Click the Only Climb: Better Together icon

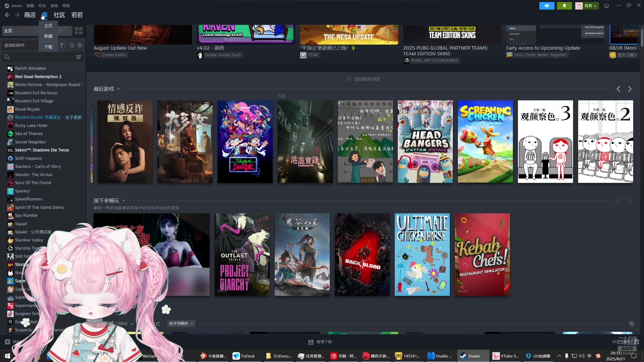pos(509,55)
